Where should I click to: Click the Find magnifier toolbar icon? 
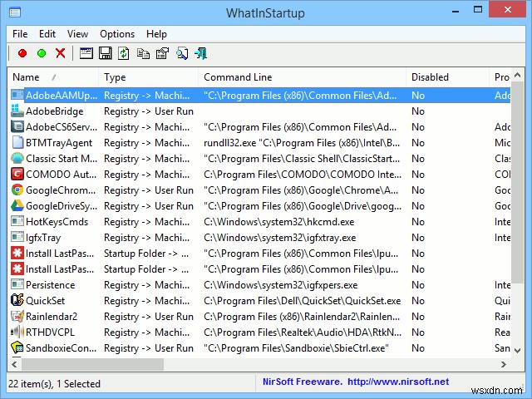tap(182, 53)
